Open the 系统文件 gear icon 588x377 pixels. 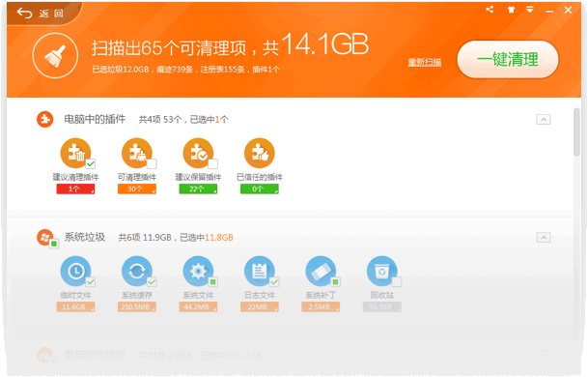point(198,271)
